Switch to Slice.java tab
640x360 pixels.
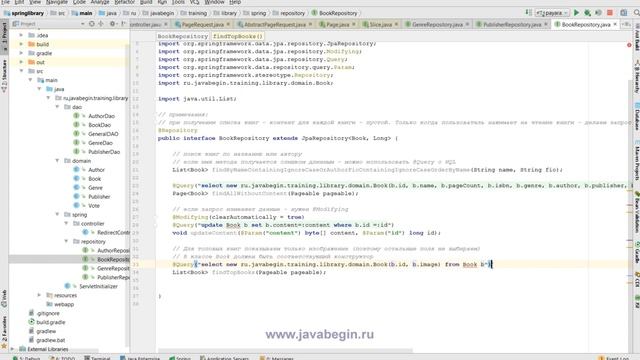[380, 24]
